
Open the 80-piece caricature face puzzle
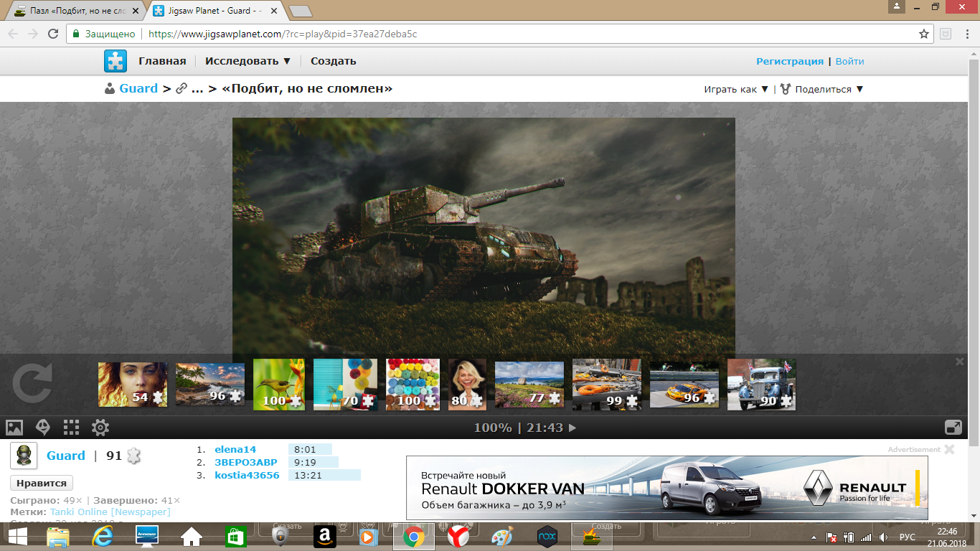468,385
